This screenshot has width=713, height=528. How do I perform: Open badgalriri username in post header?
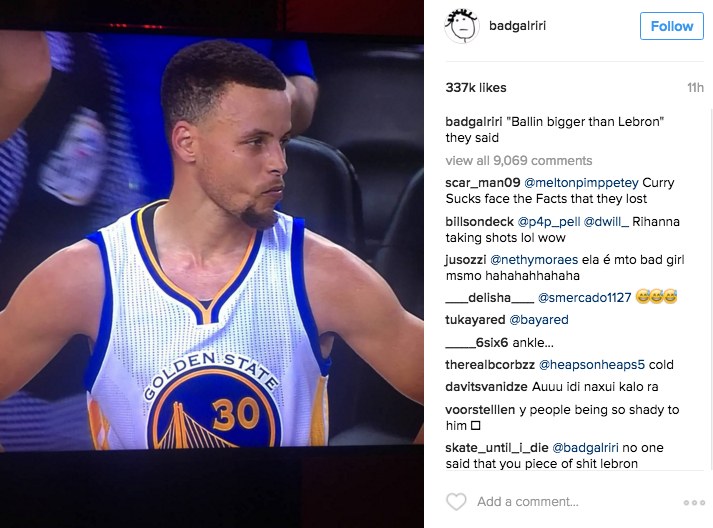pyautogui.click(x=517, y=26)
